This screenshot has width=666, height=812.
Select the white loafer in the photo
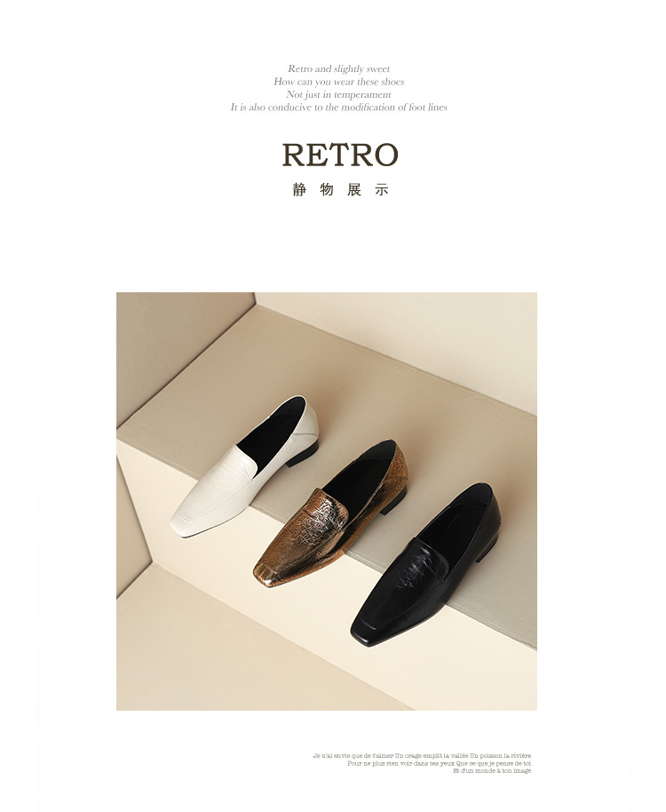point(245,467)
